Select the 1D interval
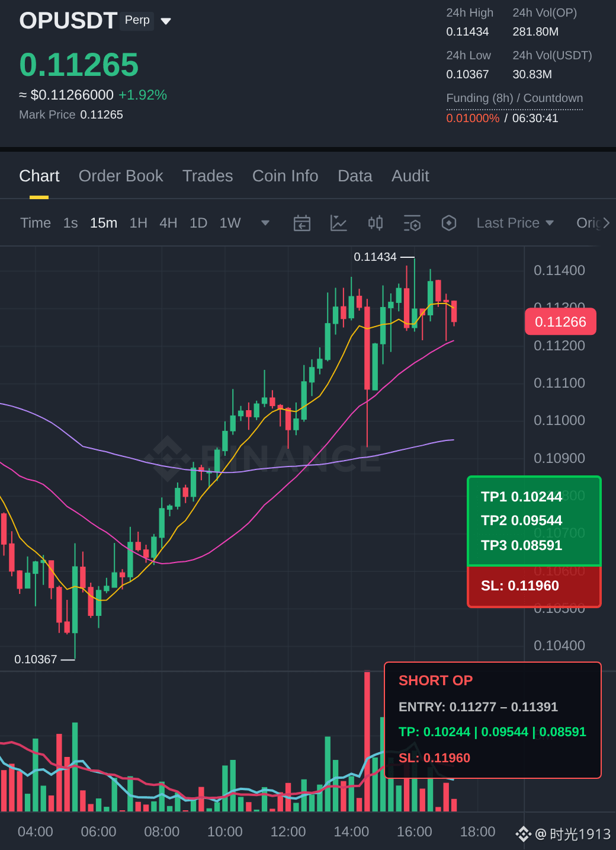Viewport: 616px width, 850px height. pos(198,223)
